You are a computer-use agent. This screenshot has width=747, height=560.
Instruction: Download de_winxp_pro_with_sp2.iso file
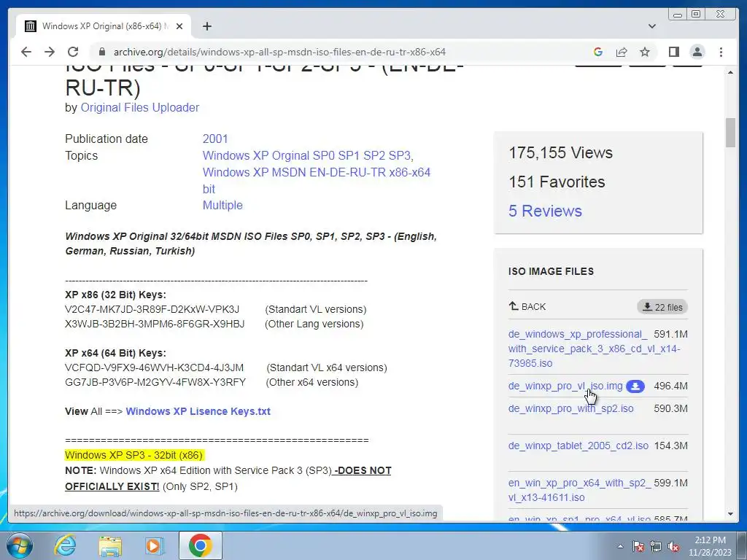coord(570,408)
